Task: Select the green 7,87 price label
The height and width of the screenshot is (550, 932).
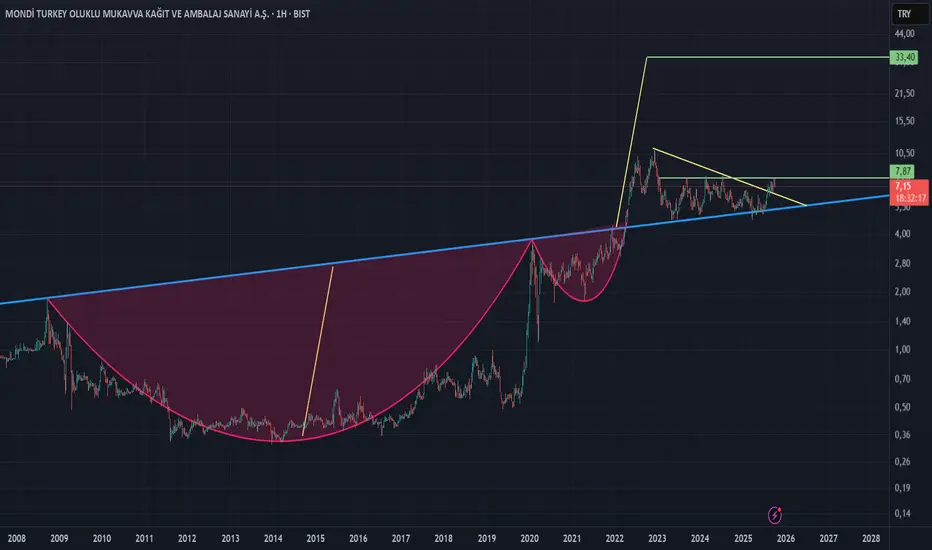Action: point(902,171)
